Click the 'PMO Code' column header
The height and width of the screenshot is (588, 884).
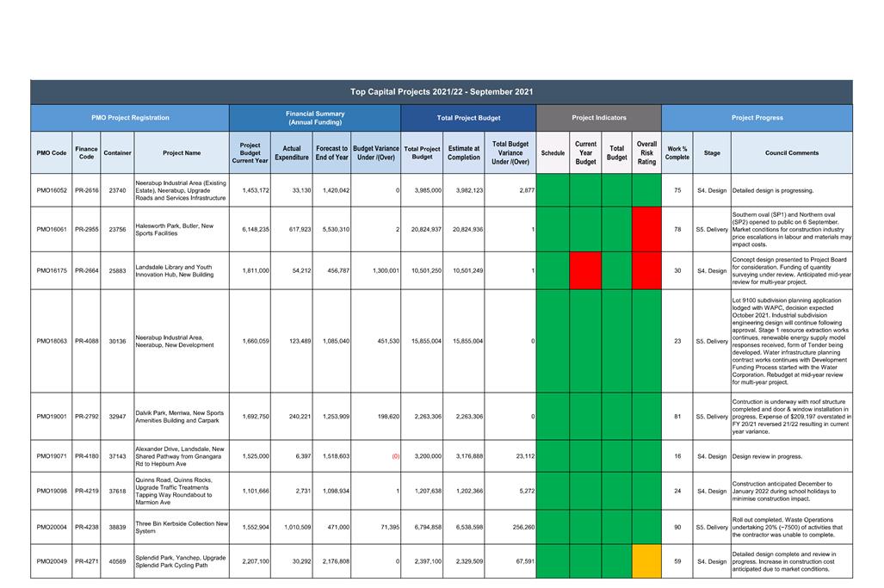[52, 152]
